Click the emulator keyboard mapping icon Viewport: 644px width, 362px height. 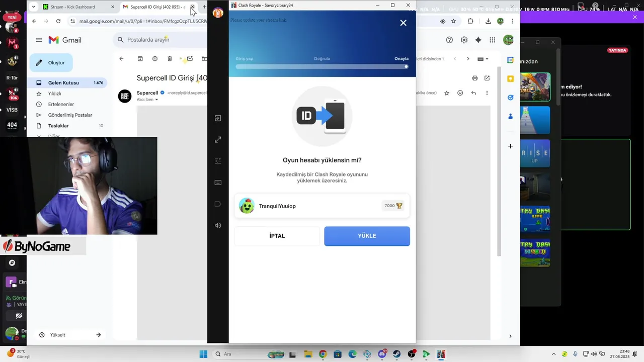(x=218, y=183)
